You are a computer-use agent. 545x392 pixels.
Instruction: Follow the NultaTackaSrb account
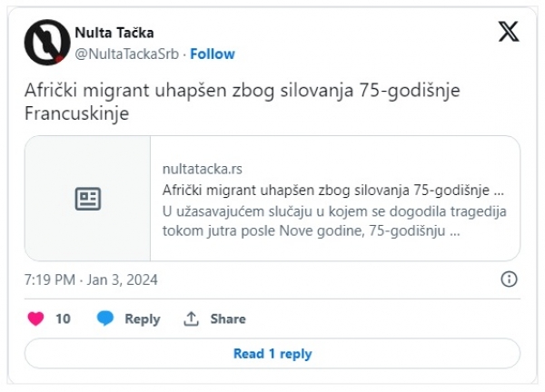pyautogui.click(x=212, y=54)
